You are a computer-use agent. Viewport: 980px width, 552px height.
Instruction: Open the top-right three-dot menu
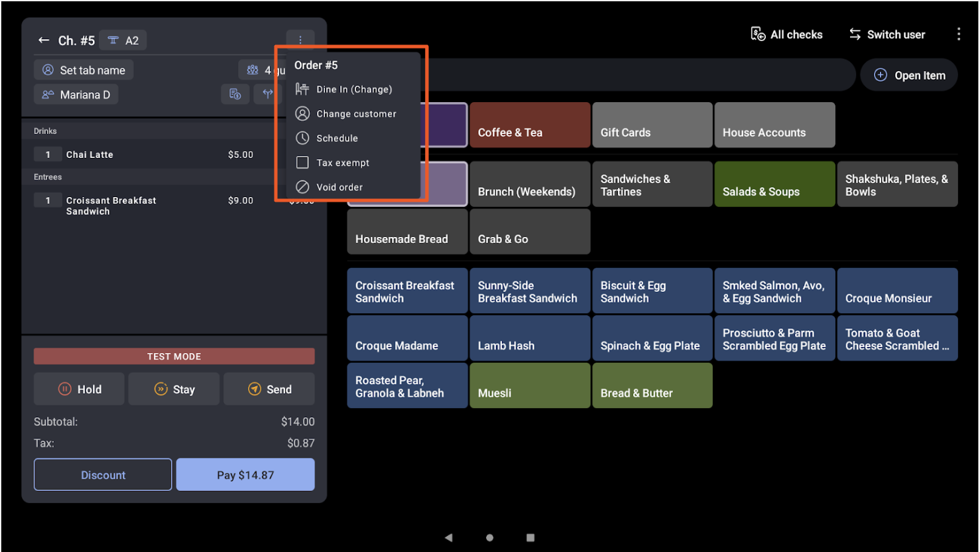coord(959,34)
